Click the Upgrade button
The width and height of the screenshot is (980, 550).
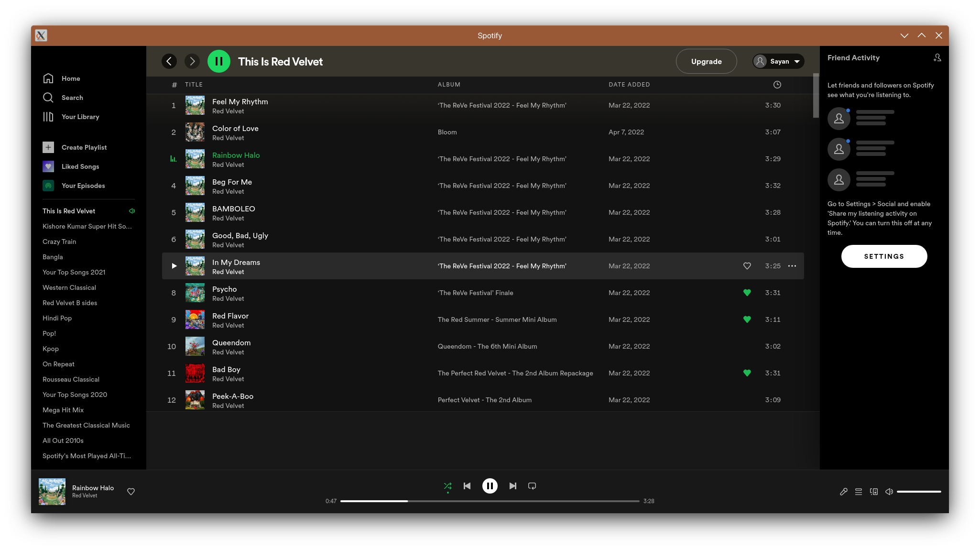(707, 61)
